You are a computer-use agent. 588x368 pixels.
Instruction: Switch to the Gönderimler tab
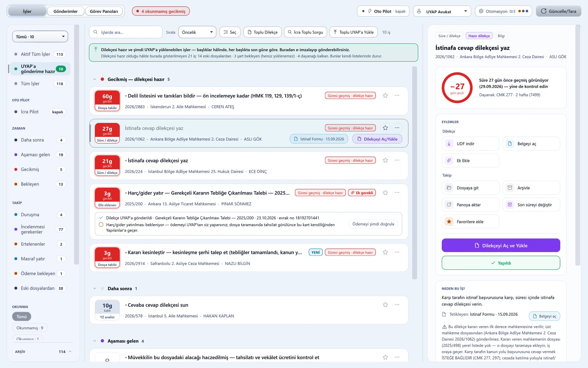tap(65, 11)
